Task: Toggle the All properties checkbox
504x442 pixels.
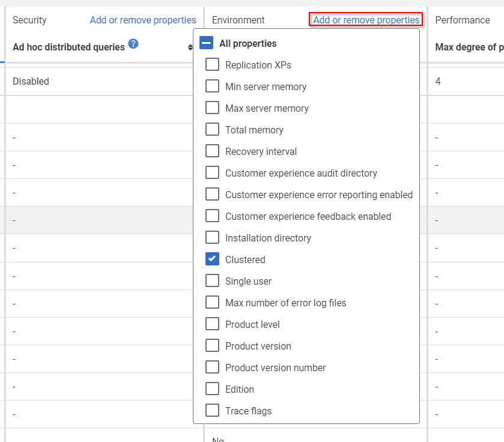Action: (207, 43)
